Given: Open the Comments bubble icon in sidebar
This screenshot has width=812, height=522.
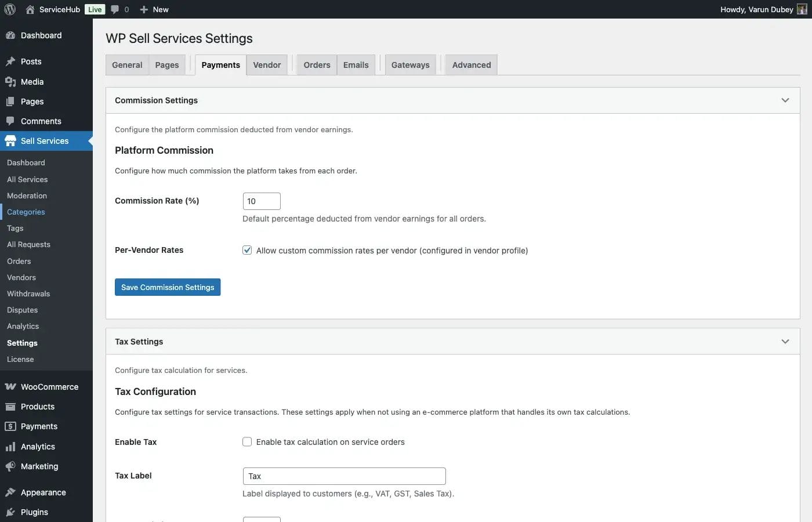Looking at the screenshot, I should 10,121.
